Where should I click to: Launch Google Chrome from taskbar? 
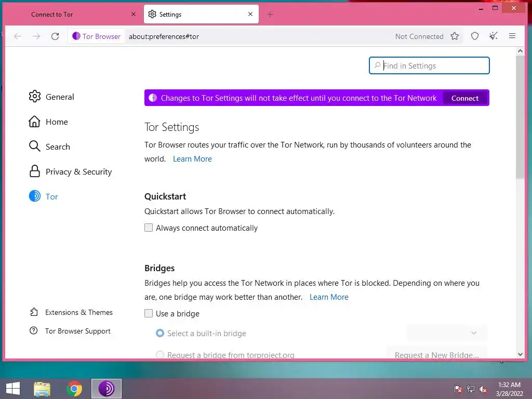coord(74,389)
